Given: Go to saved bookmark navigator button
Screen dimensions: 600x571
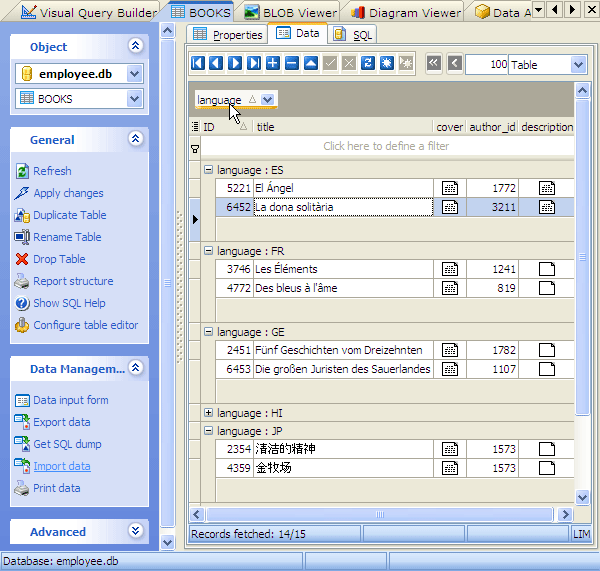Looking at the screenshot, I should [406, 63].
